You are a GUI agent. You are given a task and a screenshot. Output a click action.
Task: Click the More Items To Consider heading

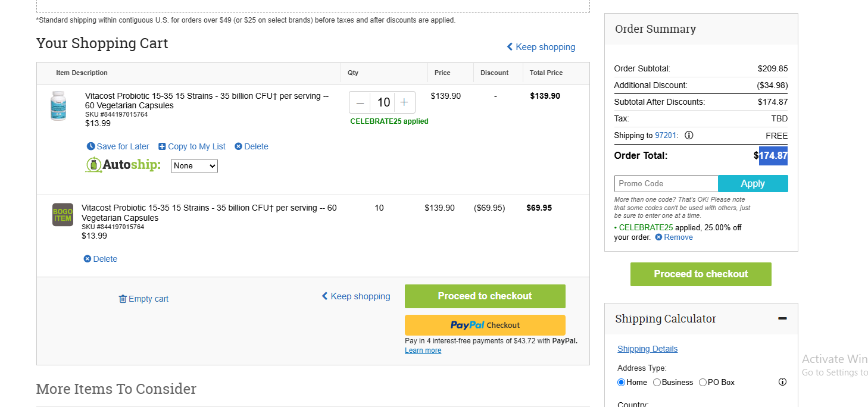coord(116,389)
